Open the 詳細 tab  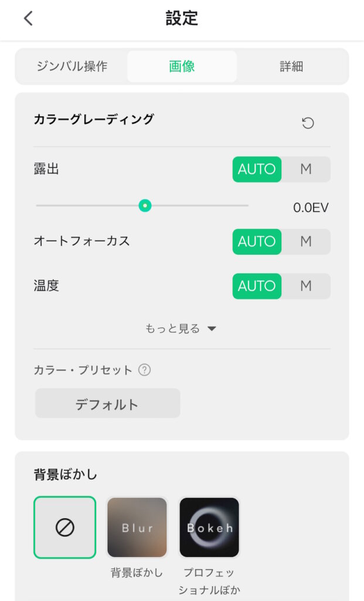tap(291, 66)
